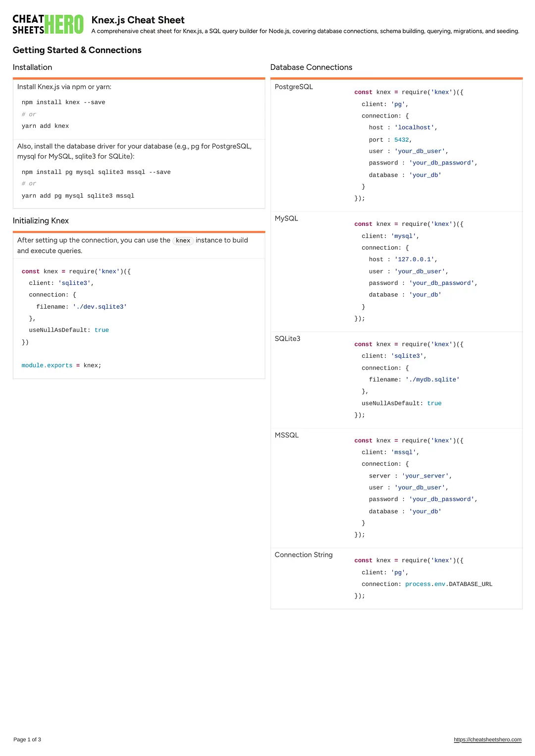Image resolution: width=535 pixels, height=756 pixels.
Task: Open the https://cheatsheetshero.com link
Action: tap(487, 740)
